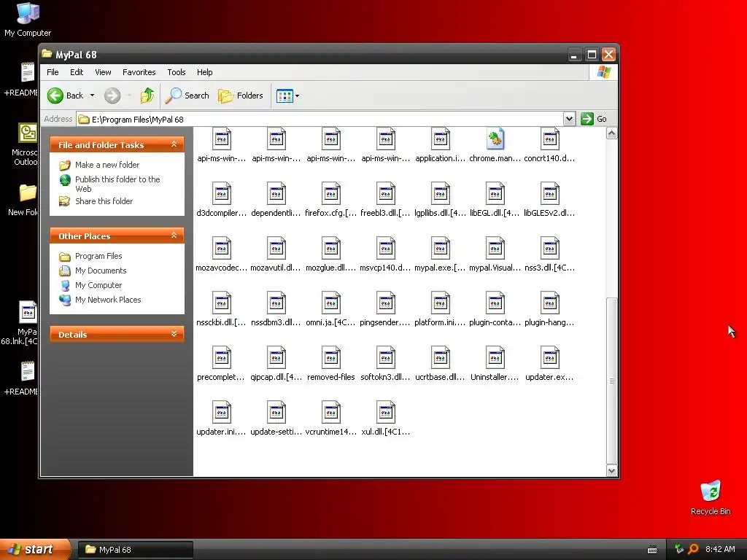Select the Recycle Bin desktop icon
Screen dimensions: 747x560
711,498
